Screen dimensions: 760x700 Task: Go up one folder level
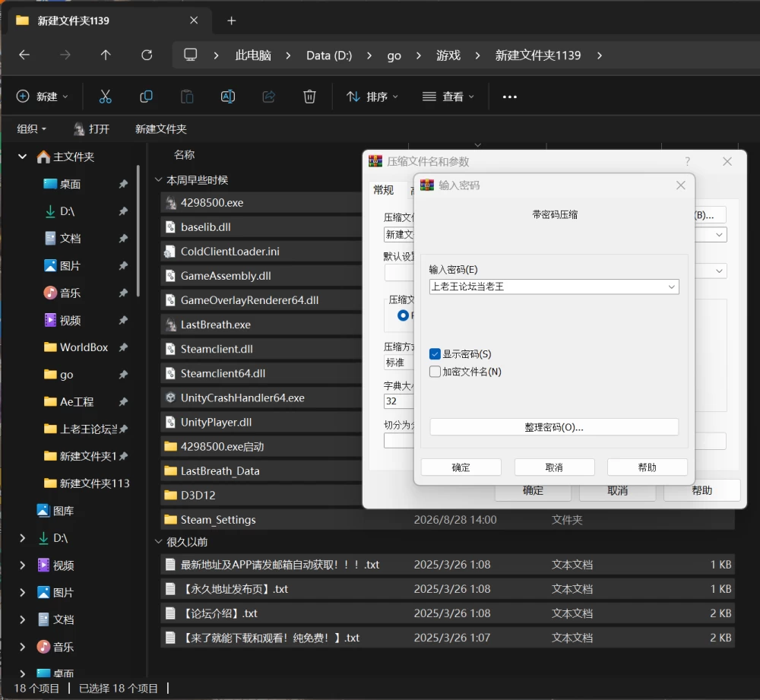106,55
